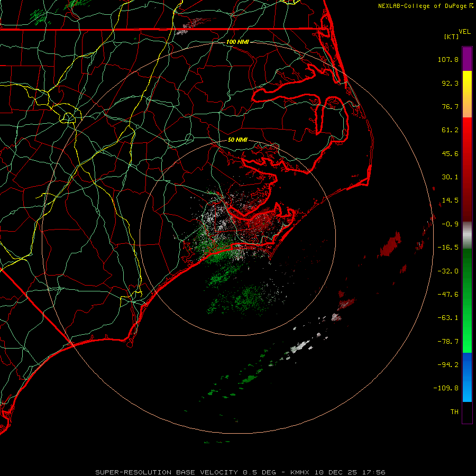
Task: Click the -94.2 velocity scale value
Action: [448, 364]
